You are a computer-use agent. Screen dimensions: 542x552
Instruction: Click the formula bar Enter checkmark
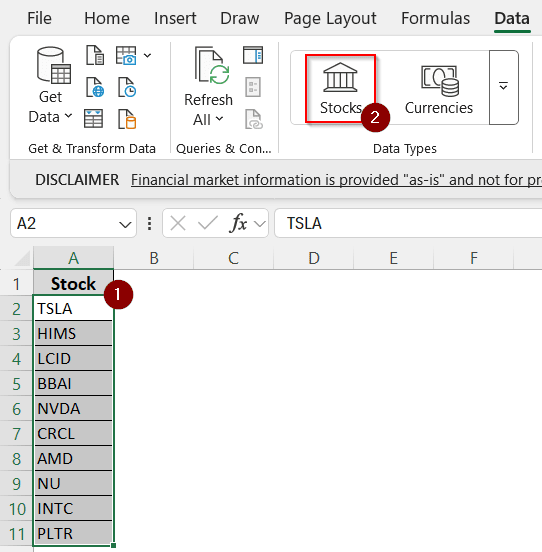pyautogui.click(x=208, y=223)
